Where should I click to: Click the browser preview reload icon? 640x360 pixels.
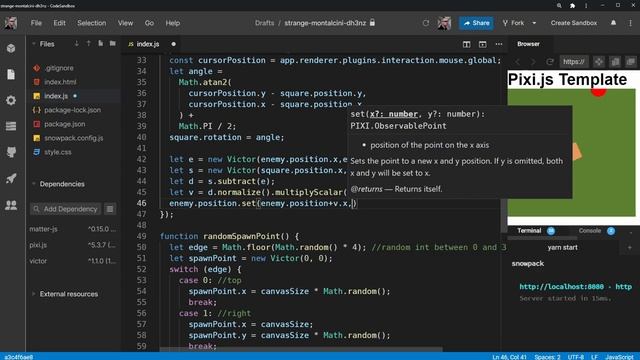pyautogui.click(x=550, y=62)
